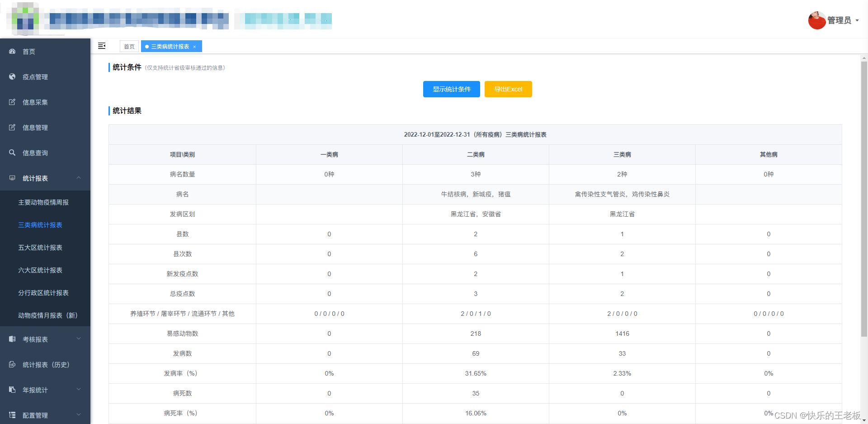Expand the 年报统计 menu section
The height and width of the screenshot is (424, 868).
pyautogui.click(x=78, y=390)
